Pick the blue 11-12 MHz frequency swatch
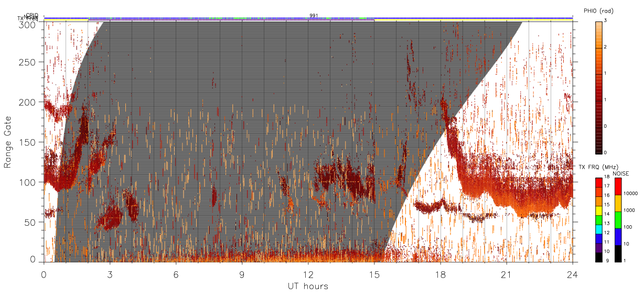 599,237
